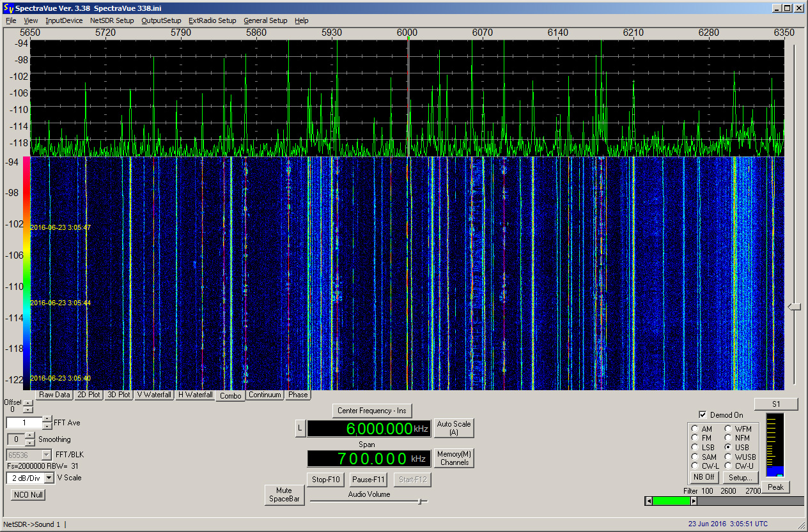Switch to the 2D Plot tab
The width and height of the screenshot is (808, 532).
pyautogui.click(x=89, y=395)
